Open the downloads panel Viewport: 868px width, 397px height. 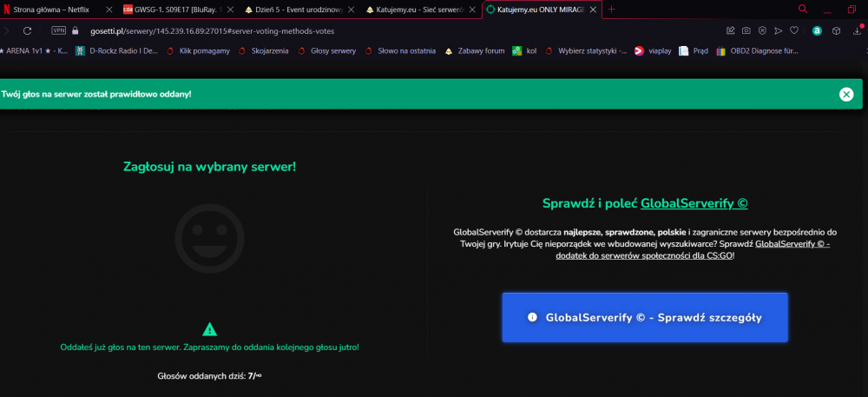[x=857, y=31]
